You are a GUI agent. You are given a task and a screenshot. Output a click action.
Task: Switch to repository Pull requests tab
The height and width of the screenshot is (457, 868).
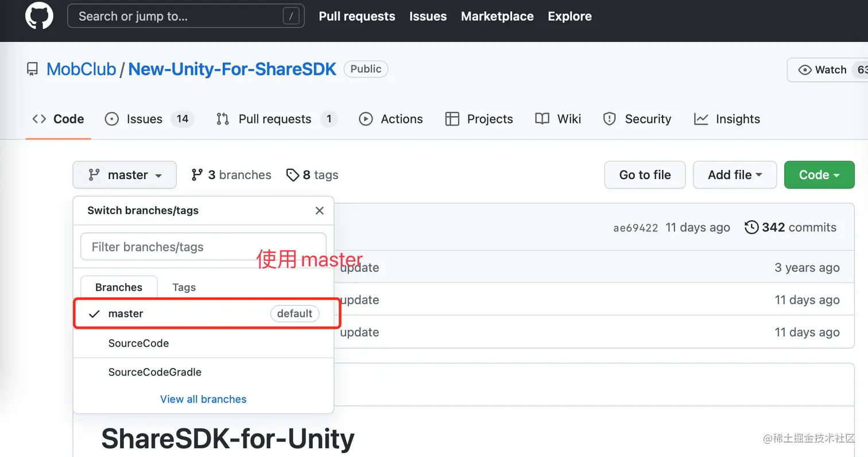coord(276,119)
